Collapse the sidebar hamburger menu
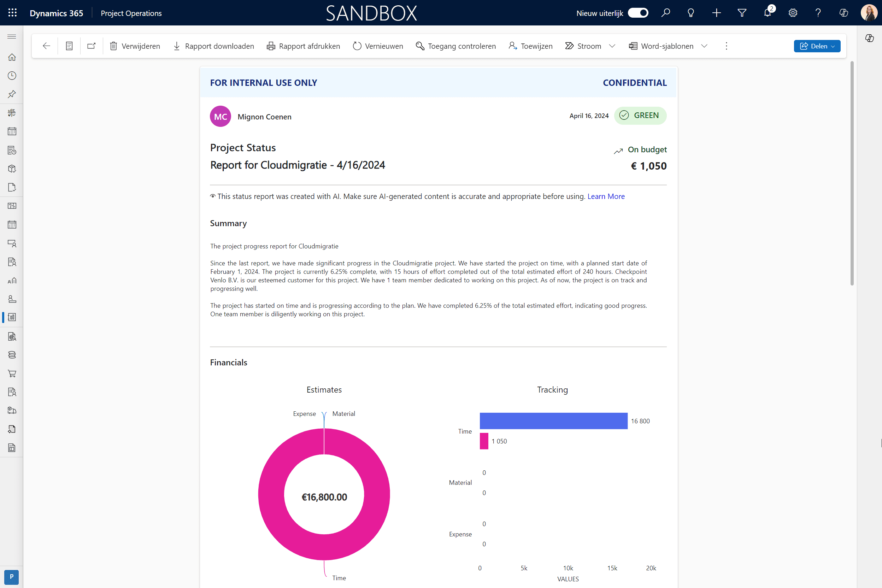The image size is (882, 588). [x=12, y=36]
